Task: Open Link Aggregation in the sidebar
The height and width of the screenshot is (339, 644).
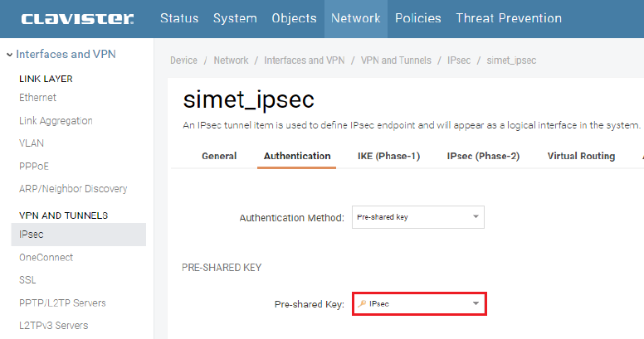Action: coord(56,121)
